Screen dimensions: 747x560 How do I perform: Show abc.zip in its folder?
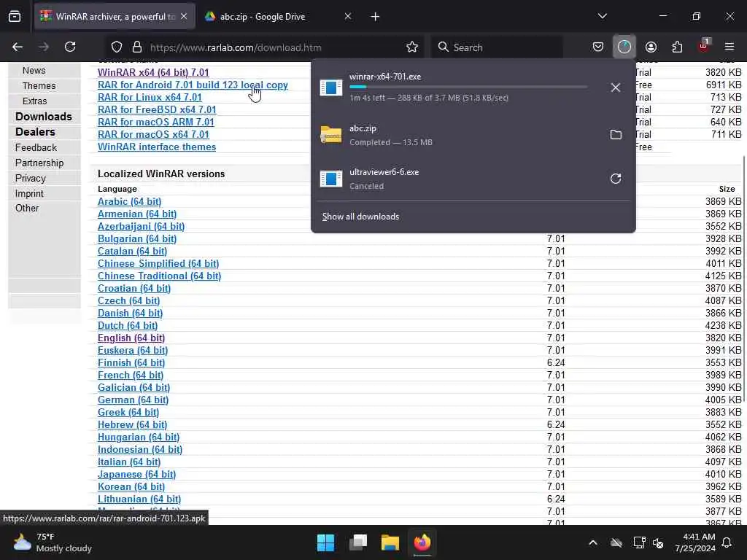616,135
